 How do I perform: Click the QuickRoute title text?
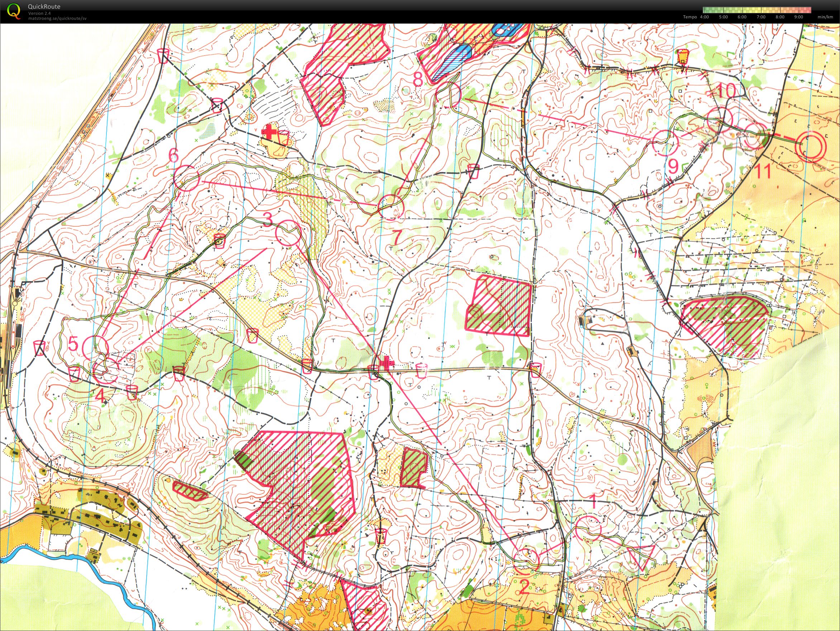click(x=44, y=6)
